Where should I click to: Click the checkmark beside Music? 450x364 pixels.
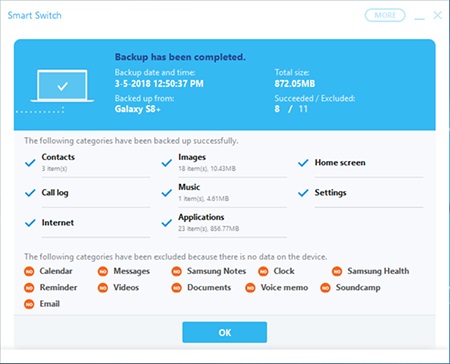coord(167,193)
